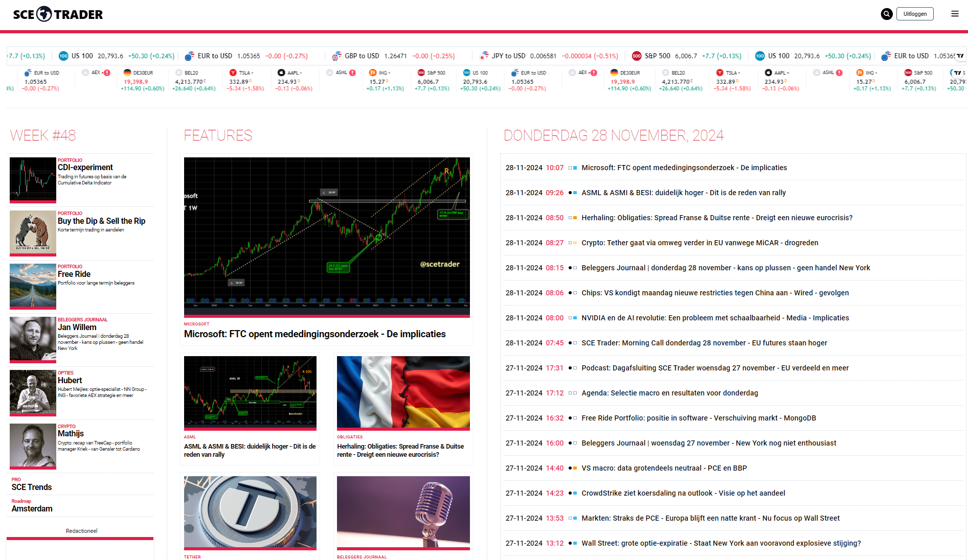Open the SCE Trader Morning Call row
Image resolution: width=968 pixels, height=560 pixels.
732,343
